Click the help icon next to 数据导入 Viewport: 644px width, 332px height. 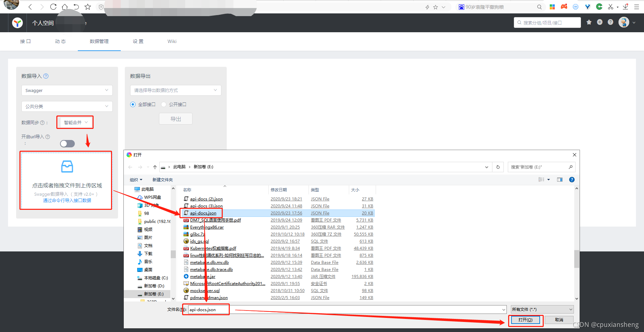tap(46, 76)
